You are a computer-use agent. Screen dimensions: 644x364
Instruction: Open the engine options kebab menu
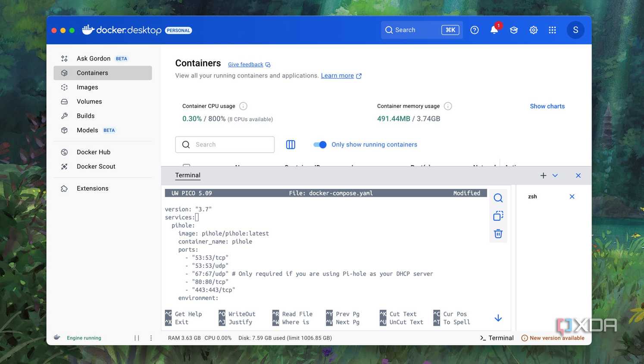click(151, 338)
